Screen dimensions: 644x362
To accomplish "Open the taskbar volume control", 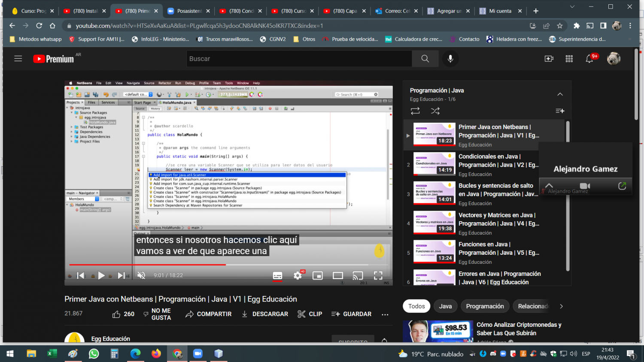I will click(574, 354).
